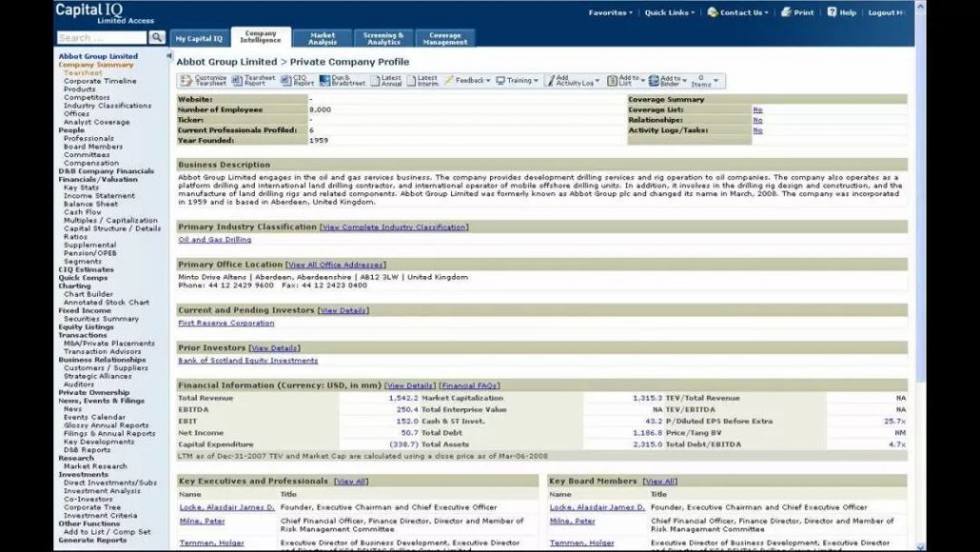Open Generate Reports in the sidebar
Screen dimensions: 980x552
click(92, 540)
